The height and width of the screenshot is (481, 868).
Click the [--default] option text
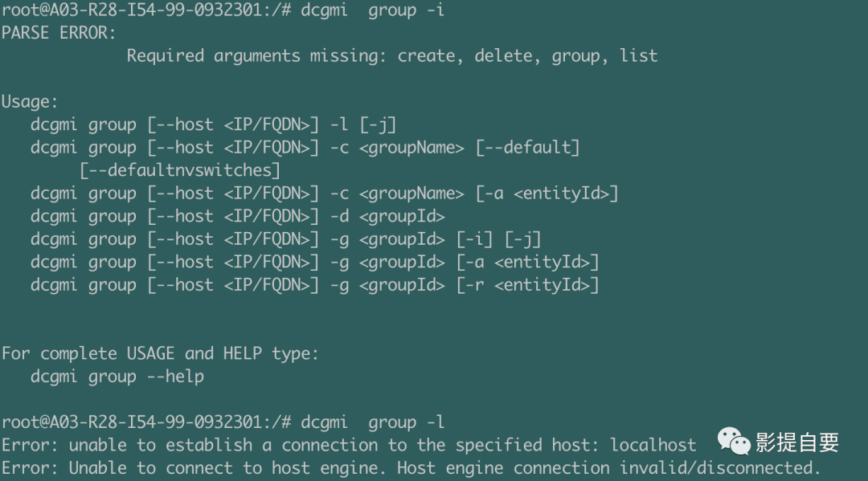[527, 148]
